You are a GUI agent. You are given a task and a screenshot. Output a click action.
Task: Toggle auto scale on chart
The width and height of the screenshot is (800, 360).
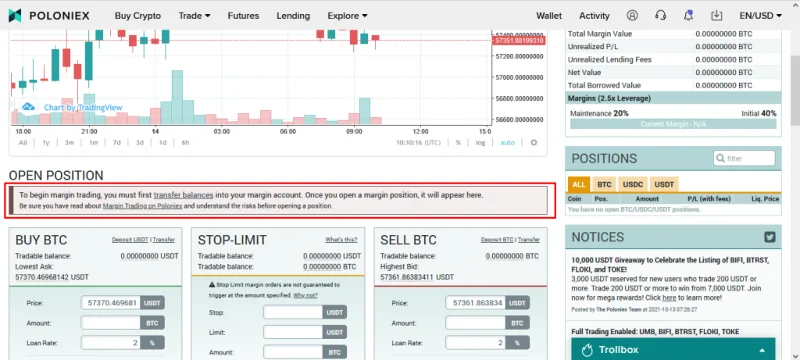point(507,143)
